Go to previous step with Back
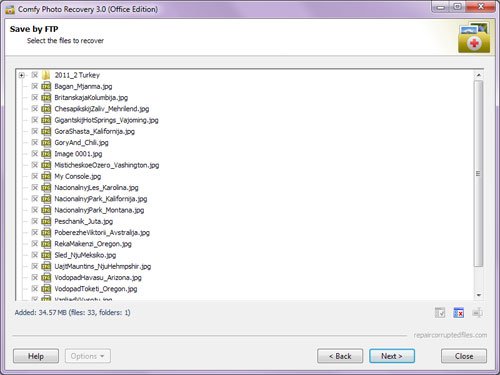The height and width of the screenshot is (375, 500). pos(340,356)
